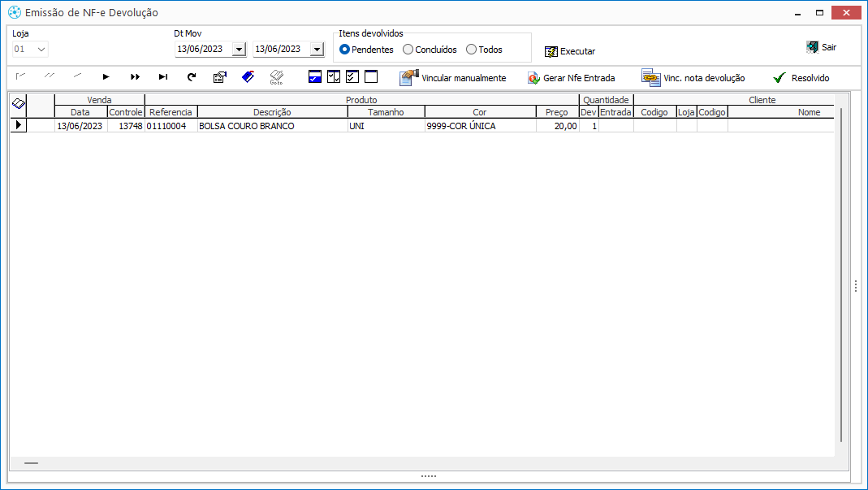
Task: Click the current row indicator arrow
Action: pyautogui.click(x=18, y=125)
